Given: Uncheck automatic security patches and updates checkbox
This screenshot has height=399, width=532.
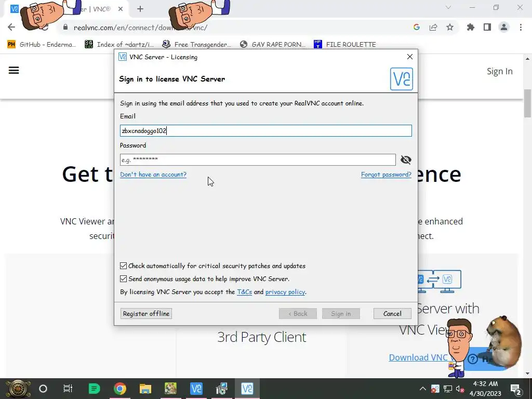Looking at the screenshot, I should click(x=123, y=265).
